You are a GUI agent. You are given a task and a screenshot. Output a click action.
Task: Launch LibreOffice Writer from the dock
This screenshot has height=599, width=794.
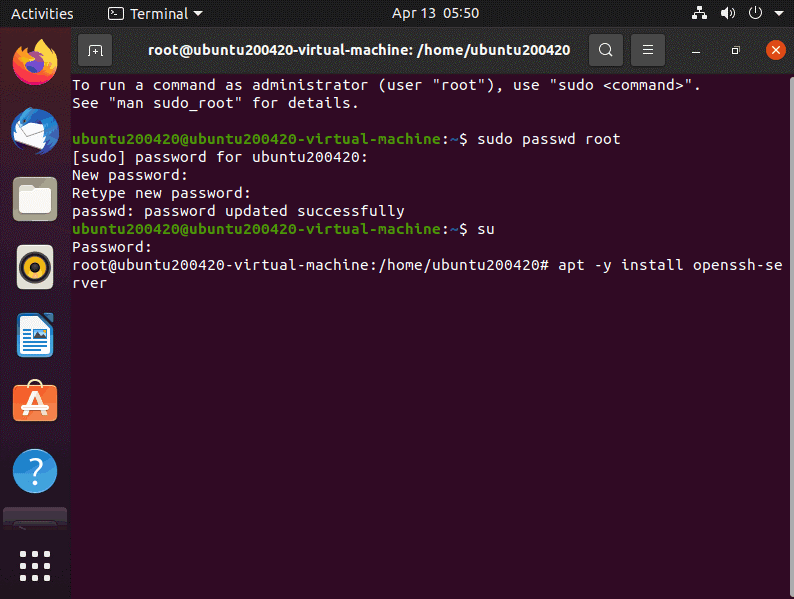point(35,335)
